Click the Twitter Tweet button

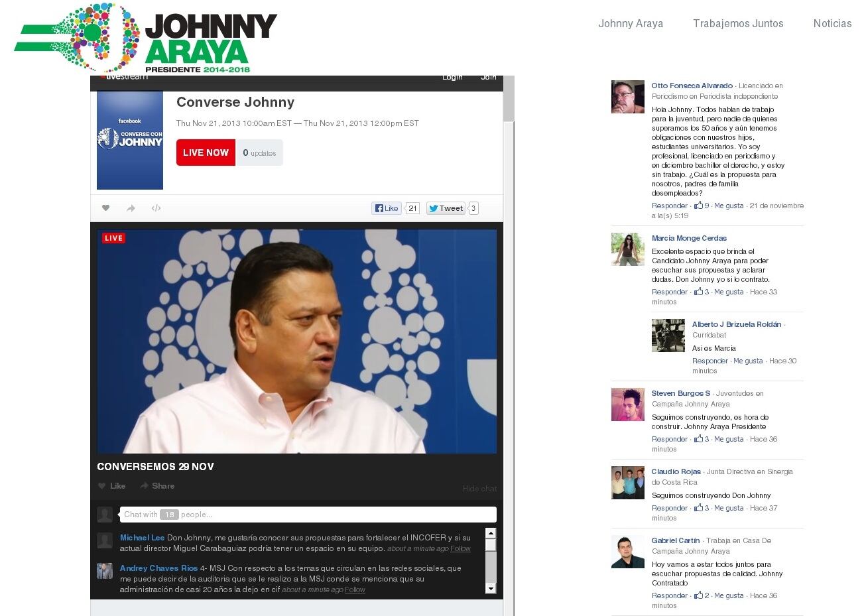coord(446,208)
